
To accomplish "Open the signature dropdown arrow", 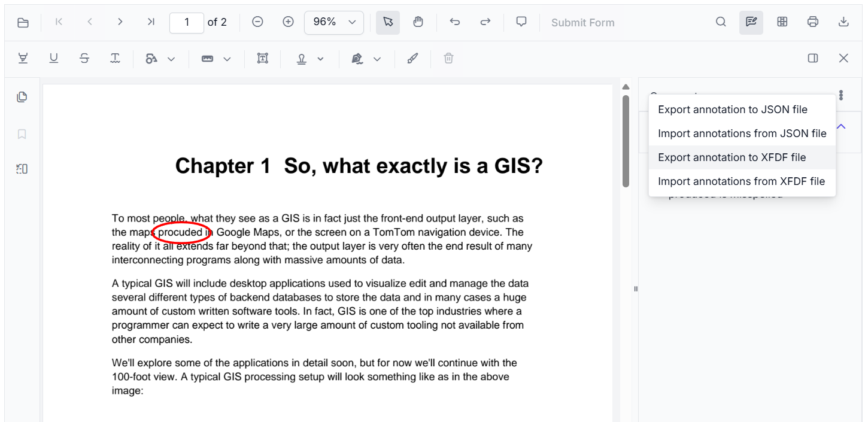I will coord(377,59).
